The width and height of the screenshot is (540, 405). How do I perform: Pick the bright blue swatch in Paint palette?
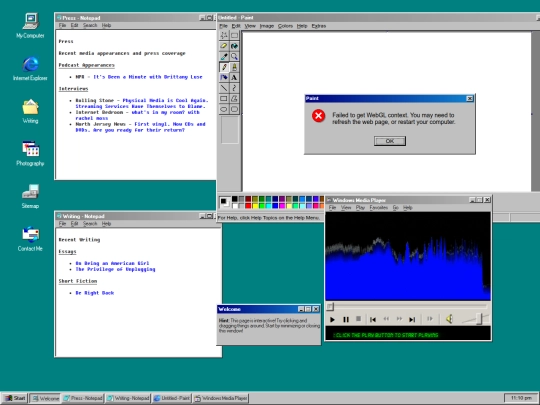click(275, 206)
